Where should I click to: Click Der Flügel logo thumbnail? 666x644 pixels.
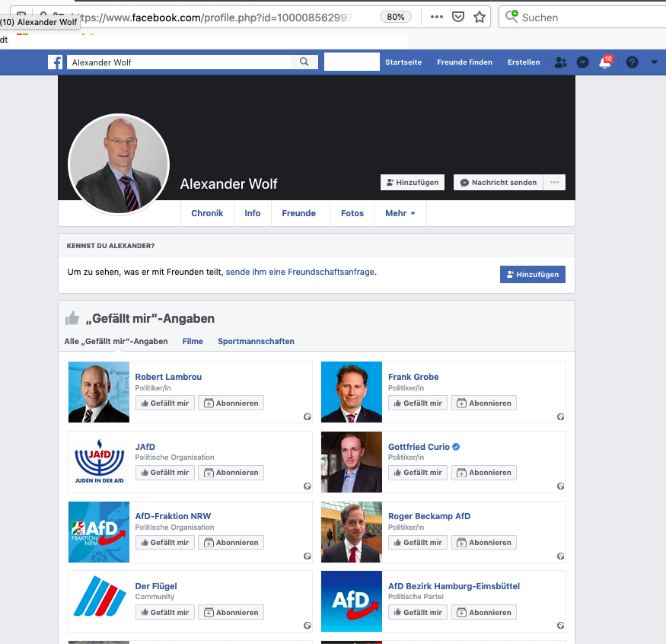98,601
